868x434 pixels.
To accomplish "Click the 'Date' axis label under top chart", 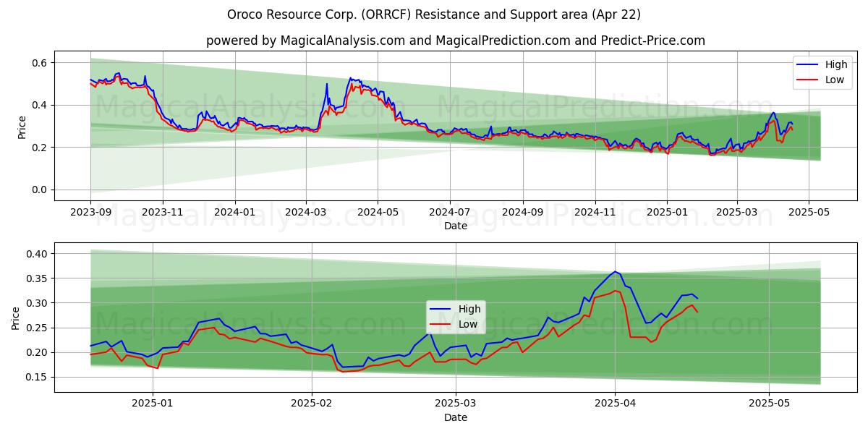I will coord(456,226).
